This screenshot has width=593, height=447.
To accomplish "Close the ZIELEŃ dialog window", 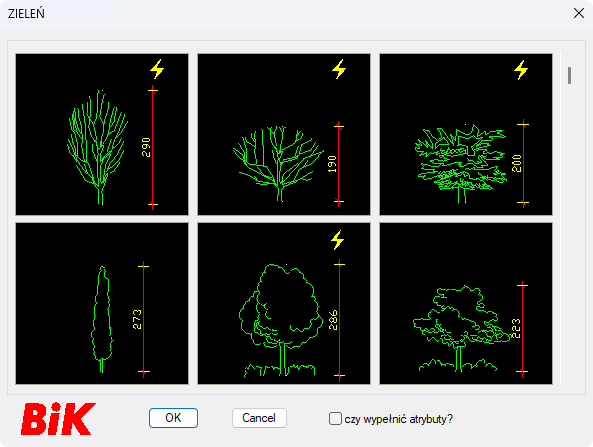I will (x=579, y=13).
